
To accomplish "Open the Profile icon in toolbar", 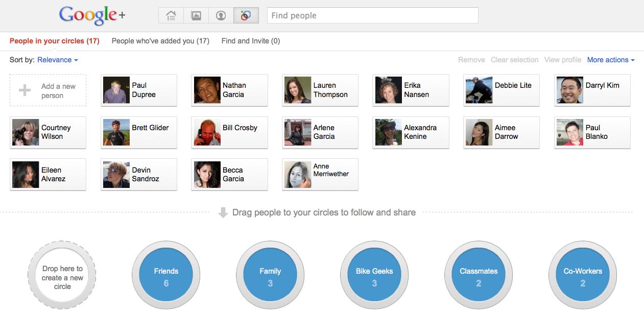I will 221,15.
